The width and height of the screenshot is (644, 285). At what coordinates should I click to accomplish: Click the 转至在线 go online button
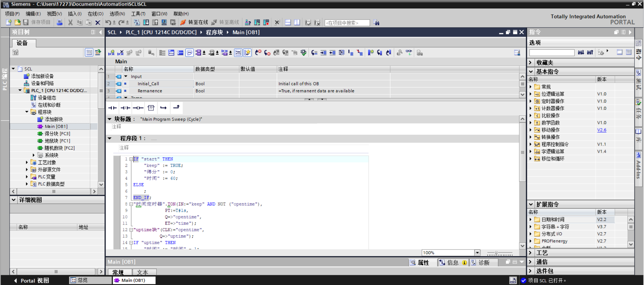194,22
